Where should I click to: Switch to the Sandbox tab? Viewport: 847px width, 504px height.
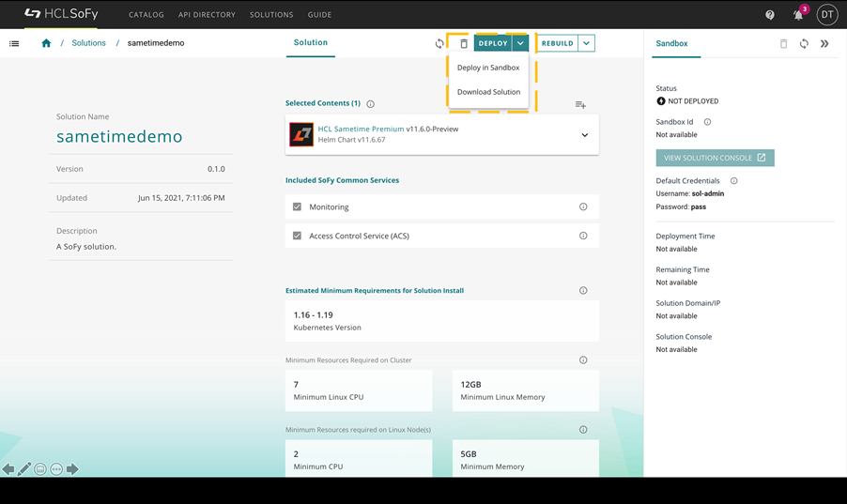(672, 44)
